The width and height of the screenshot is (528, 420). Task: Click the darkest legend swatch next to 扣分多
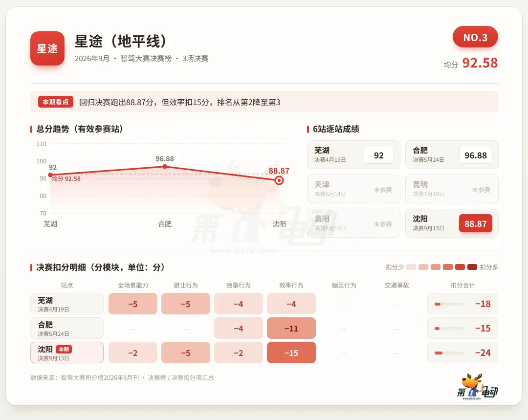472,267
